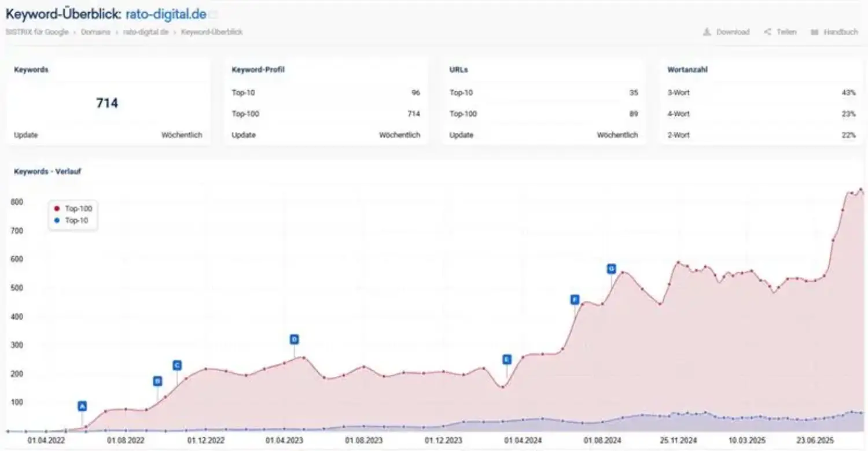Viewport: 868px width, 451px height.
Task: Click the Teilen share icon
Action: pyautogui.click(x=767, y=32)
